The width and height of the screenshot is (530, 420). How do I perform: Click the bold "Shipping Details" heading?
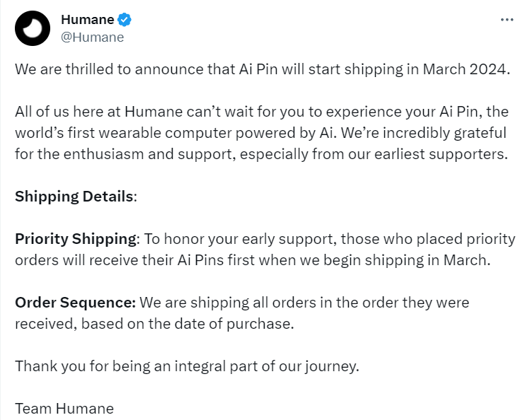74,196
